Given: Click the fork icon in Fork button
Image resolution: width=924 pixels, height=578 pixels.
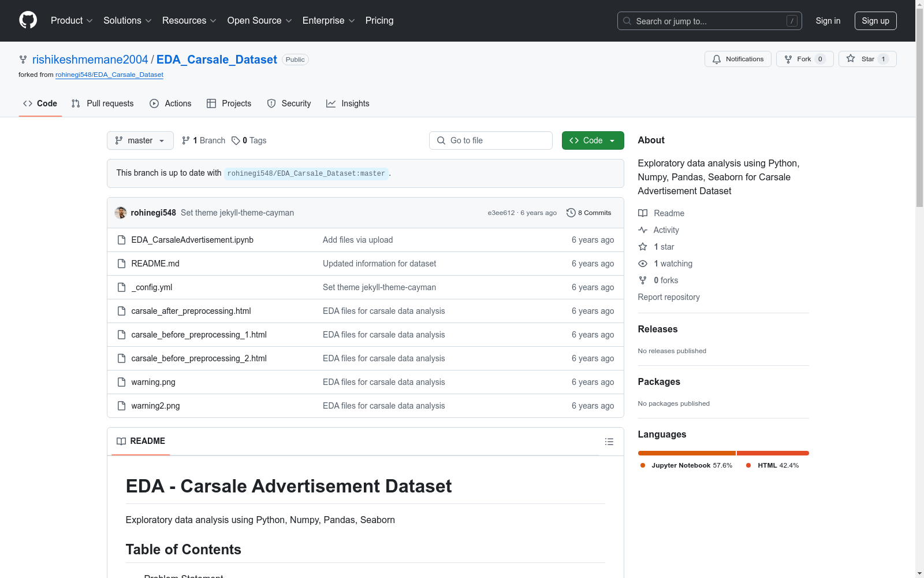Looking at the screenshot, I should [x=788, y=59].
